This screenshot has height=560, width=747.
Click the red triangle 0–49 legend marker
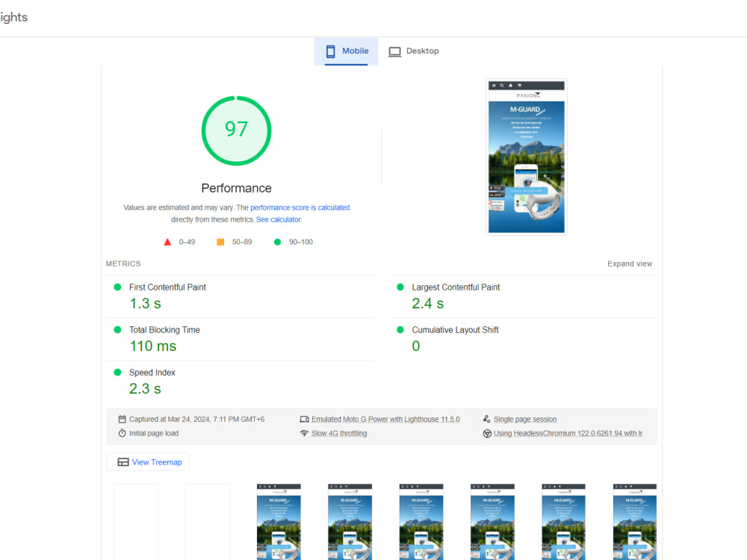(x=167, y=241)
